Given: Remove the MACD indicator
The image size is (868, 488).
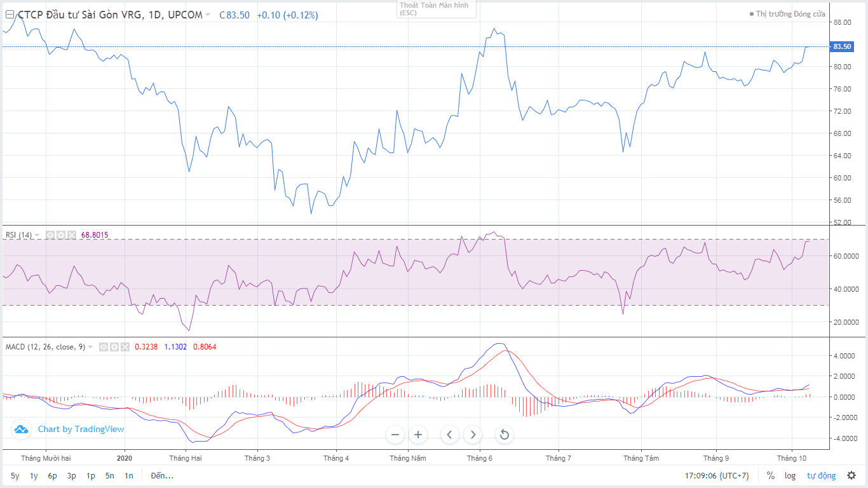Looking at the screenshot, I should pyautogui.click(x=125, y=347).
